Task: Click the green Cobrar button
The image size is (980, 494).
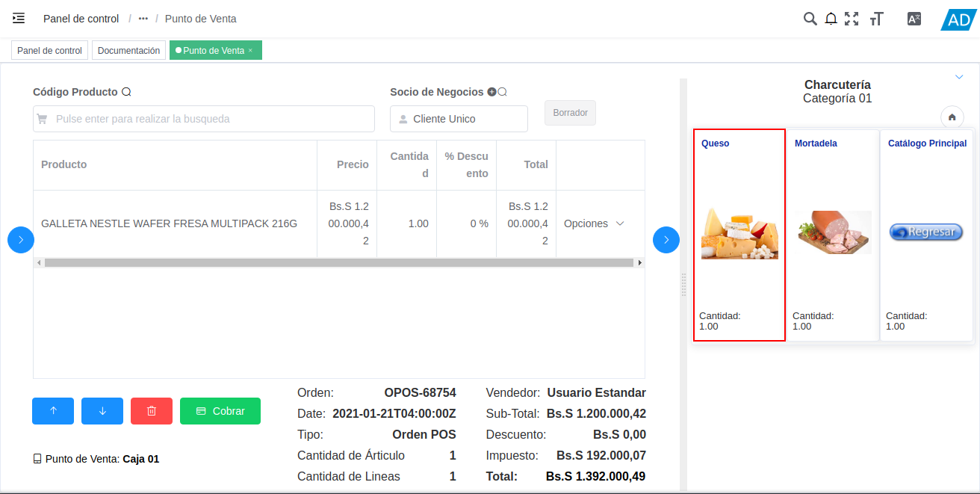Action: [220, 411]
